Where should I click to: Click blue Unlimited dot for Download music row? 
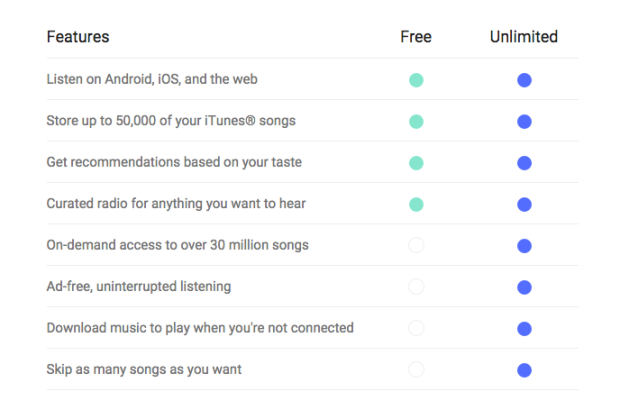pos(524,328)
